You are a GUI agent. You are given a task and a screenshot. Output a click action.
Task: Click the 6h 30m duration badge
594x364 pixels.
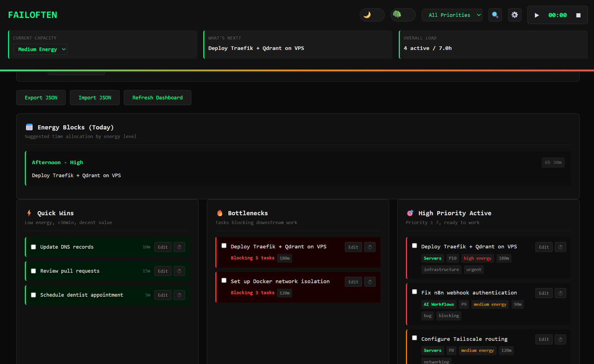point(553,162)
